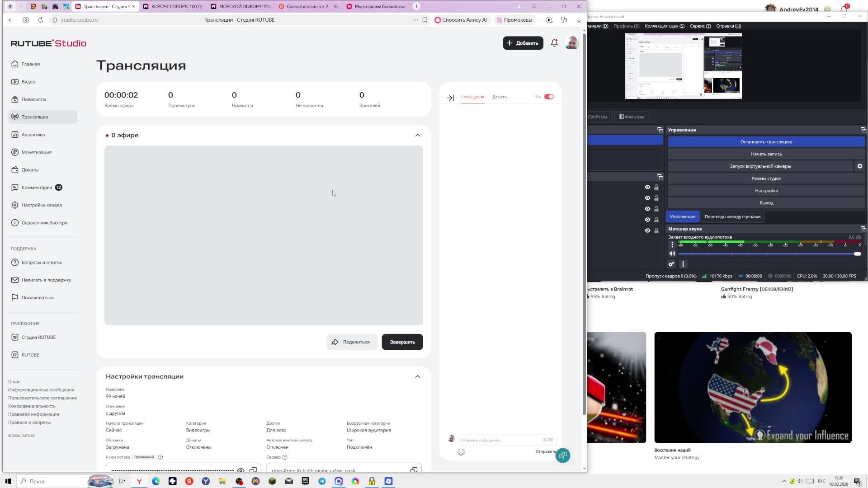Collapse the Настройки трансляции section
Viewport: 868px width, 488px height.
click(418, 376)
